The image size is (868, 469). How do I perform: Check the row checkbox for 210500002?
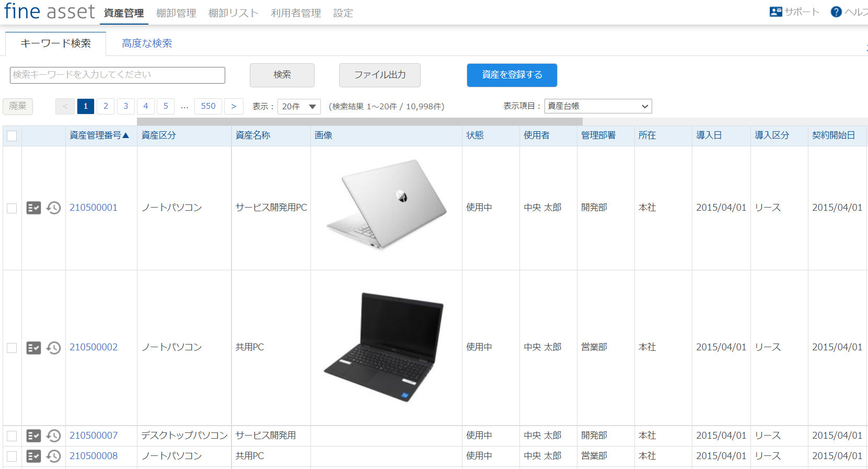tap(12, 348)
